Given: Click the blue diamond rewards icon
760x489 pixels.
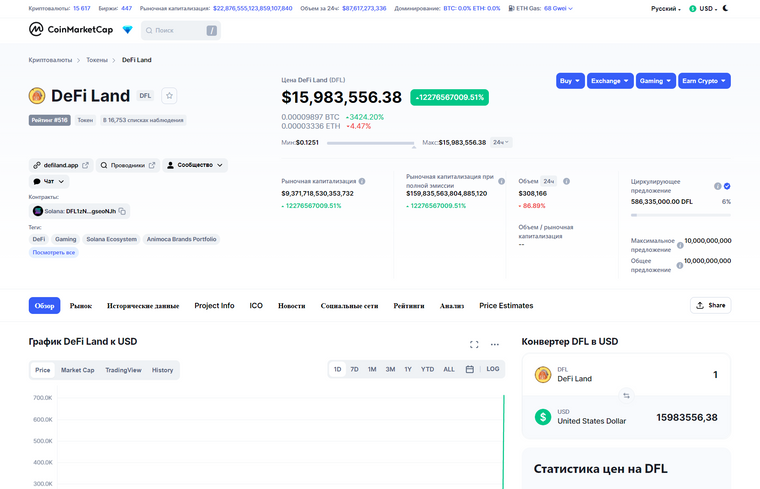Looking at the screenshot, I should click(x=127, y=30).
